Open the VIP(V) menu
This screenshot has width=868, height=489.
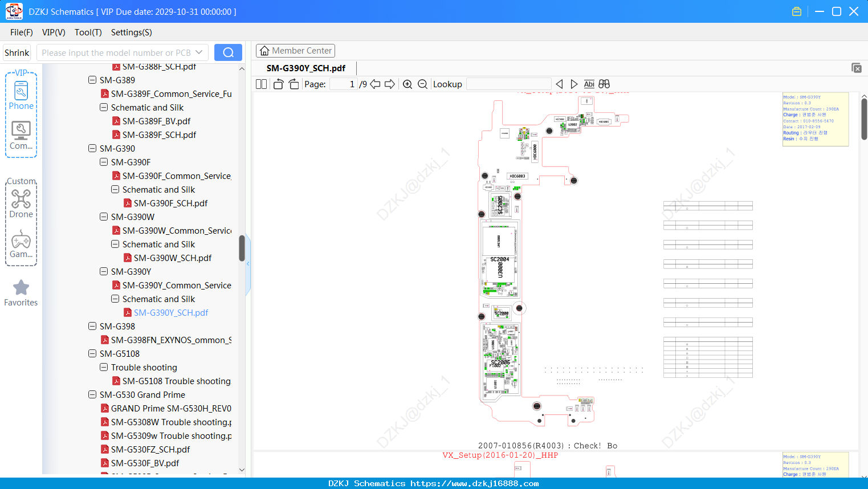coord(54,32)
